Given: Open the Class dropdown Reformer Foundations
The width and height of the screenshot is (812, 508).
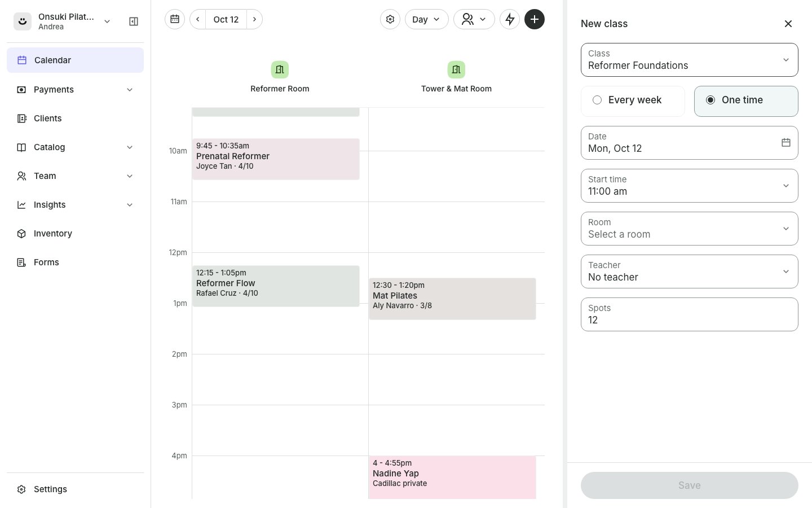Looking at the screenshot, I should 690,60.
